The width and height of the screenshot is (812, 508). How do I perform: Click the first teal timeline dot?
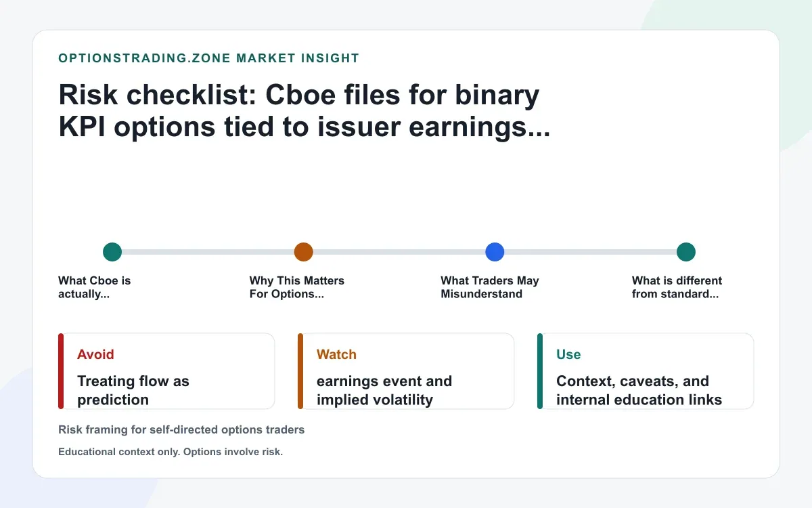coord(112,252)
